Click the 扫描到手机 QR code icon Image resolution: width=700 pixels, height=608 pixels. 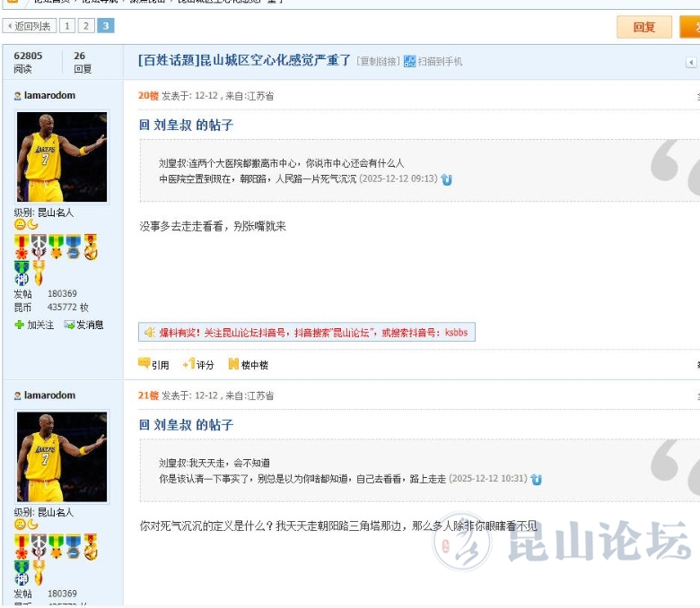tap(410, 62)
